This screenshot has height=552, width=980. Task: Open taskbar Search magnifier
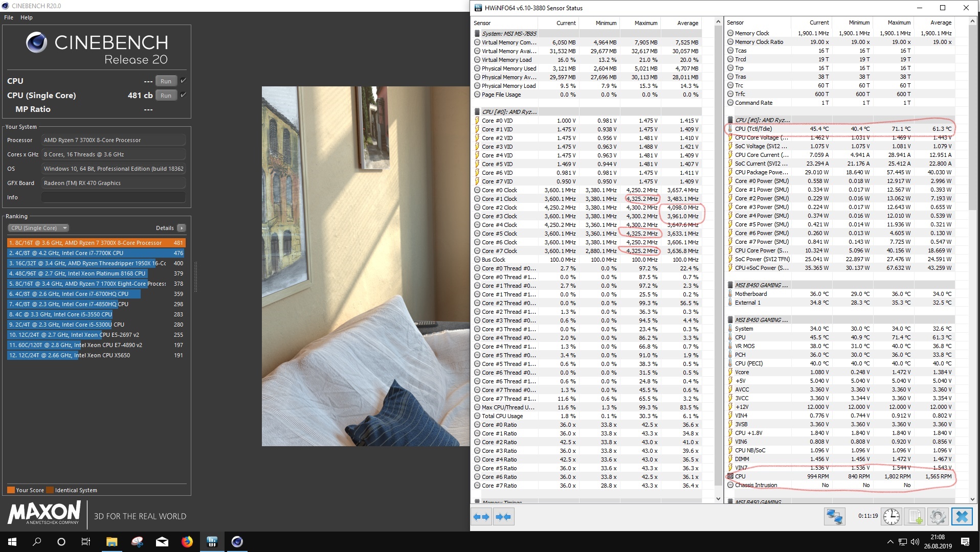coord(37,542)
